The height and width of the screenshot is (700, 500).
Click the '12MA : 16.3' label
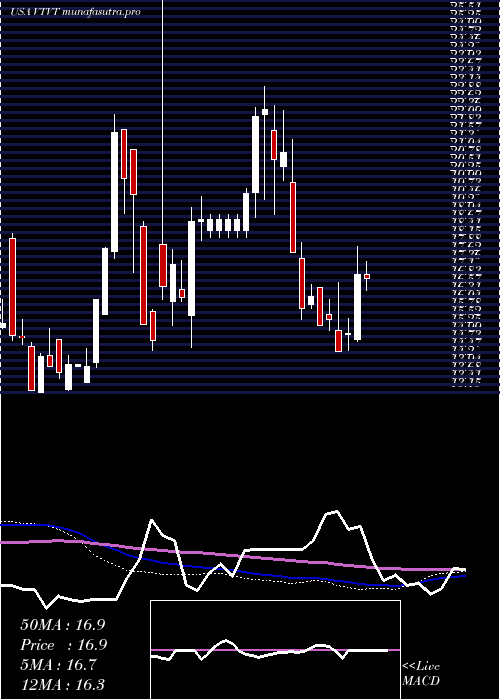(x=62, y=684)
